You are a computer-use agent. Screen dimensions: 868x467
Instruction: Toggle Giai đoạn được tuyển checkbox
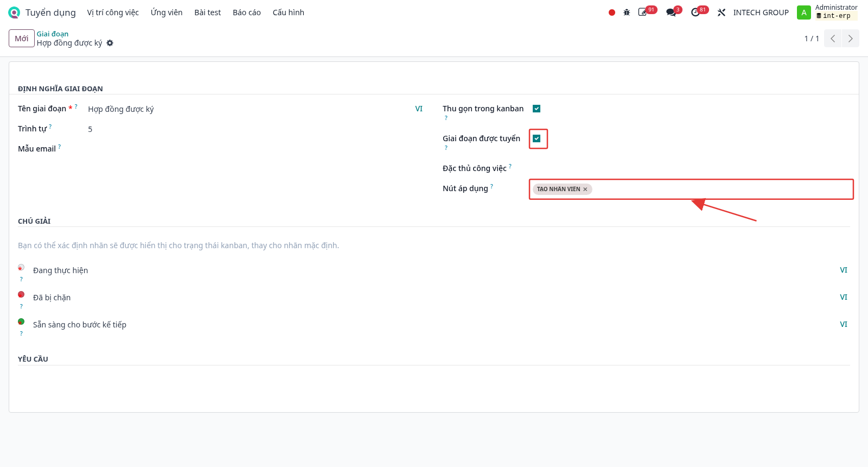[537, 138]
